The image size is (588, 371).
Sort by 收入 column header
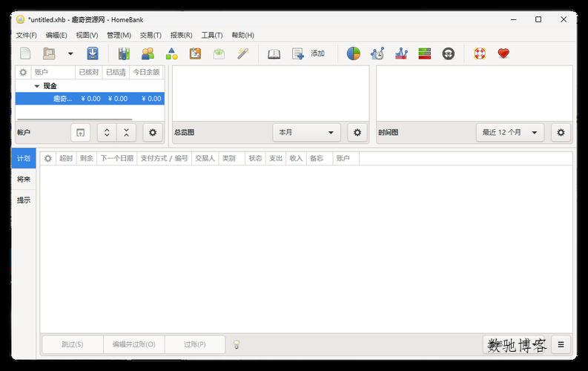pyautogui.click(x=296, y=158)
